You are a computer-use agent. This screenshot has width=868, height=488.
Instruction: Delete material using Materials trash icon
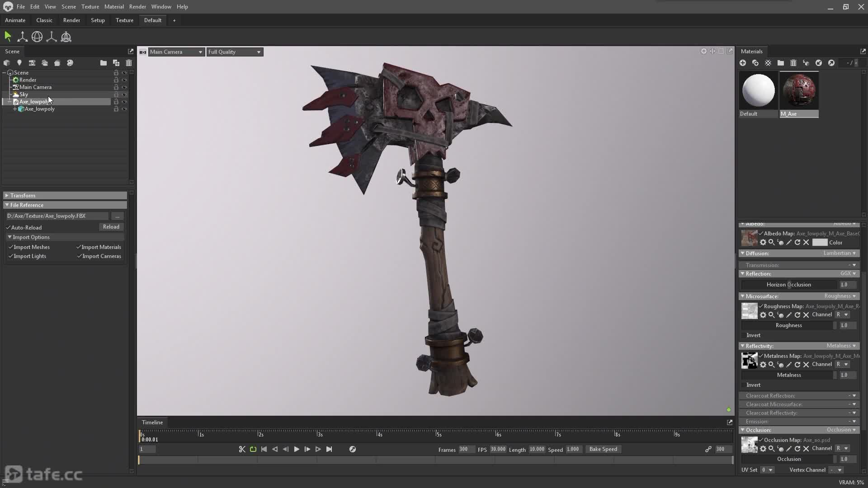pyautogui.click(x=793, y=63)
